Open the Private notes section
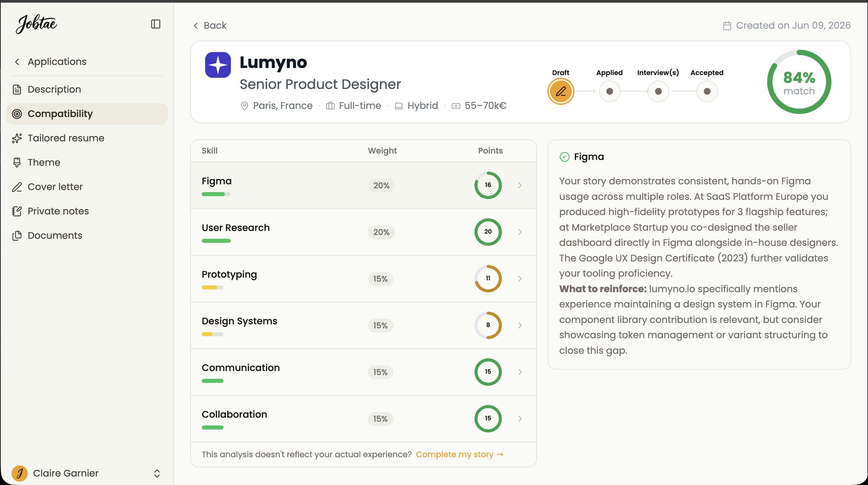The image size is (868, 485). (87, 211)
